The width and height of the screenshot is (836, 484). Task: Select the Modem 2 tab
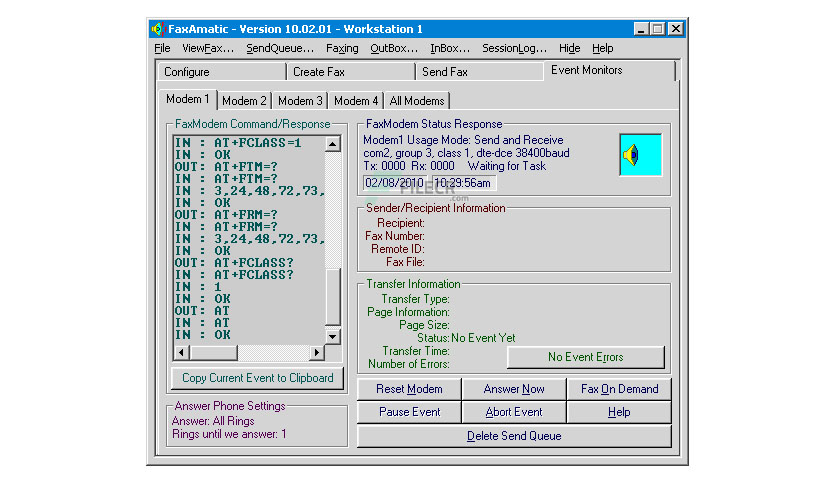(x=244, y=101)
